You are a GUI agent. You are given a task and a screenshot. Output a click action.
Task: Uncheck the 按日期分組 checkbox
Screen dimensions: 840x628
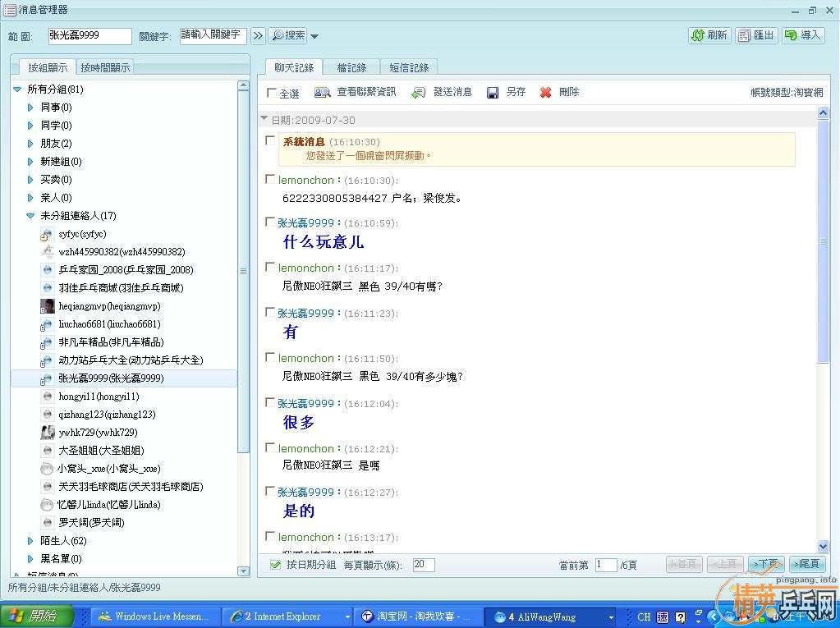[x=275, y=565]
